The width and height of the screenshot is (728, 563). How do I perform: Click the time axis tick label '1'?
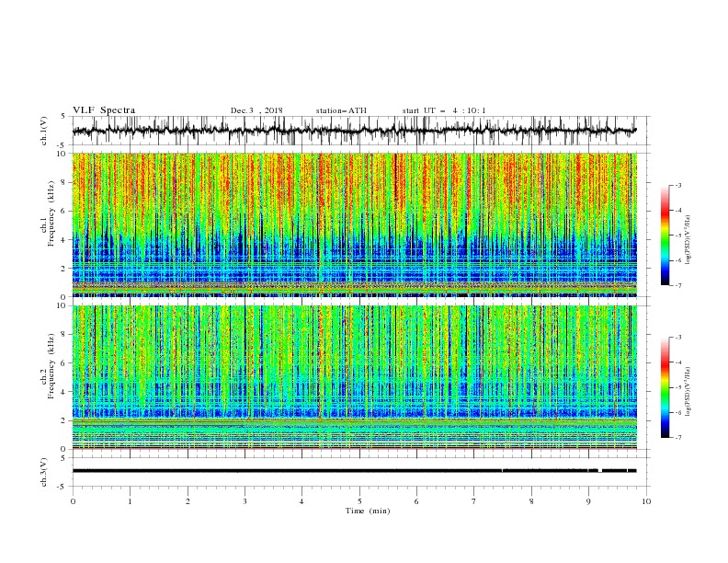pyautogui.click(x=130, y=501)
